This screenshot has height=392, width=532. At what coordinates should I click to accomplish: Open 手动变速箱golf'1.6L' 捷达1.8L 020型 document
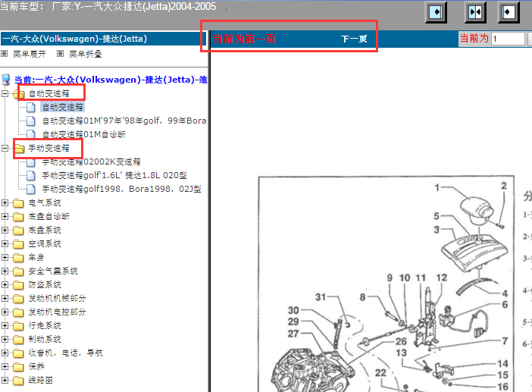point(114,175)
